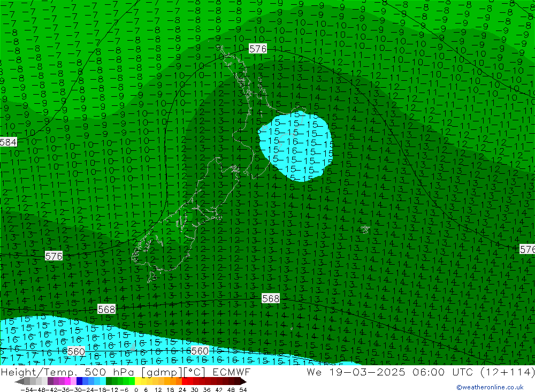
Task: Open the weatheronline.co.uk copyright link
Action: tap(490, 387)
